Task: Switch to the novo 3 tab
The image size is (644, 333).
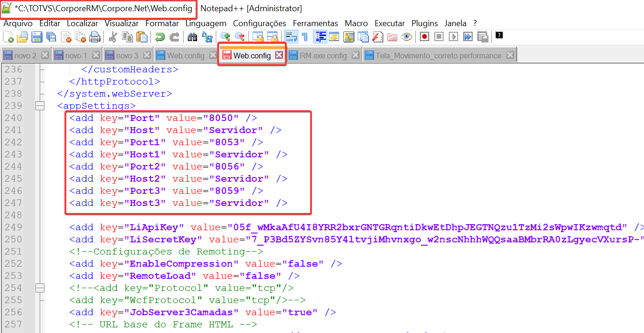Action: [127, 56]
